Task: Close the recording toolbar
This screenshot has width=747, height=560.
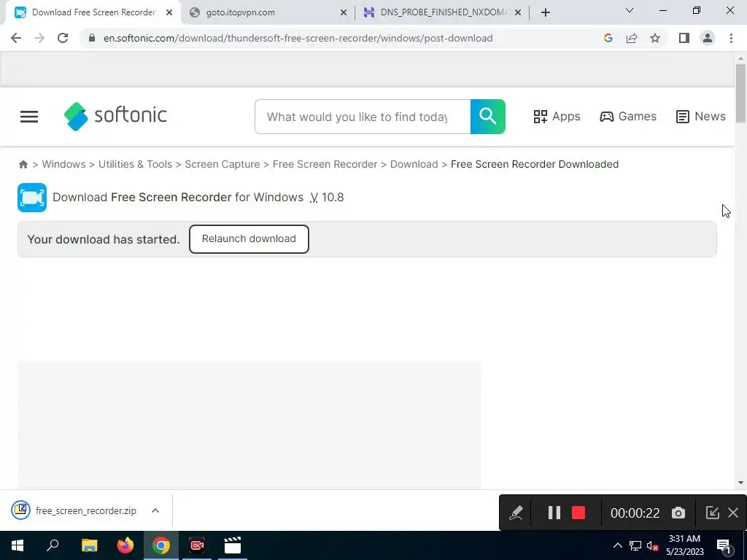Action: point(733,513)
